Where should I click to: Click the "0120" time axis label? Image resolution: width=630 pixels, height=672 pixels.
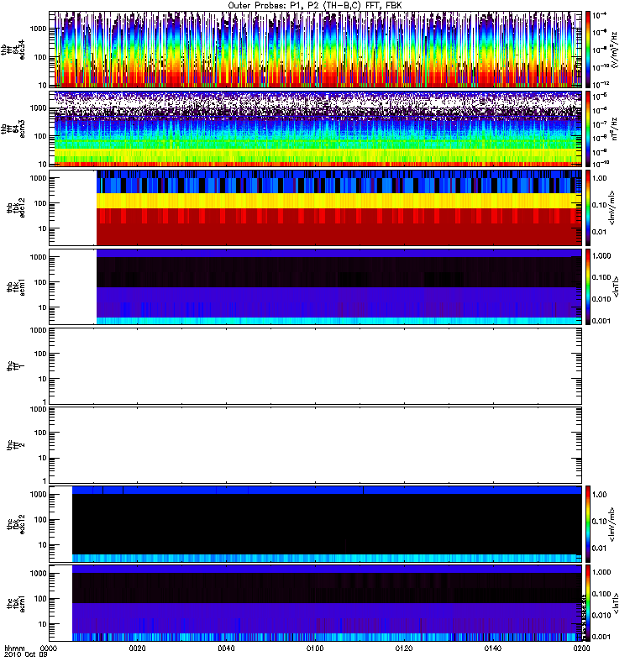coord(404,648)
